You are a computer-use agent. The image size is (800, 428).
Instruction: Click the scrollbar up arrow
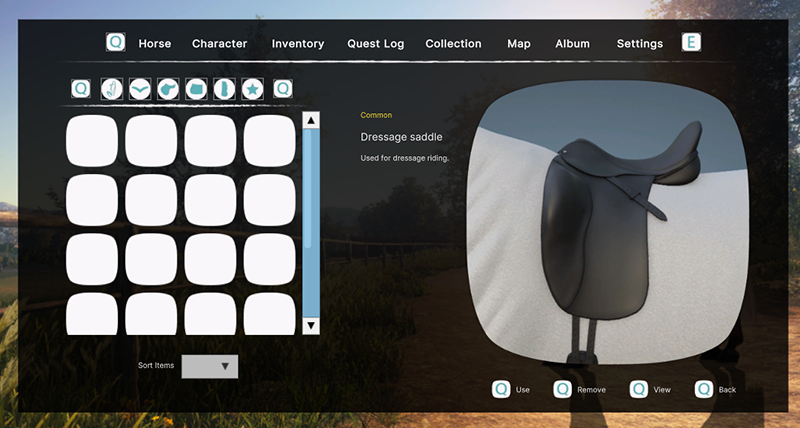[x=311, y=120]
